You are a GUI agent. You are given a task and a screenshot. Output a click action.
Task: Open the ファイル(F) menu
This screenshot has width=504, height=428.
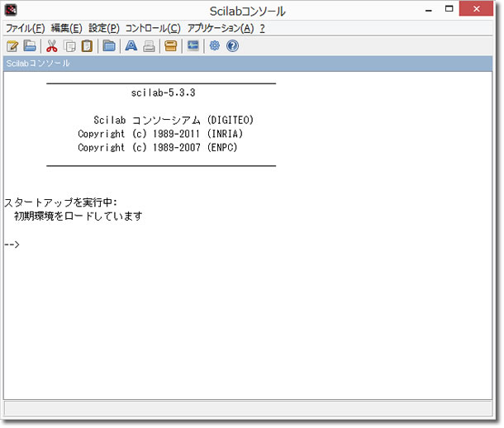pos(25,28)
